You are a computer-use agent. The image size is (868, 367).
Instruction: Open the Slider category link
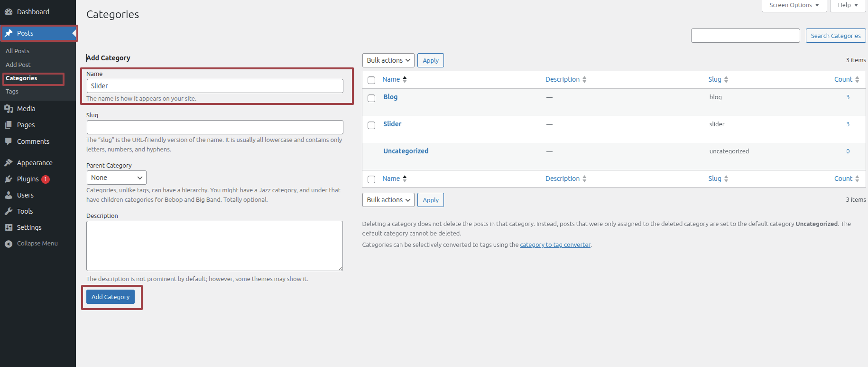[392, 124]
